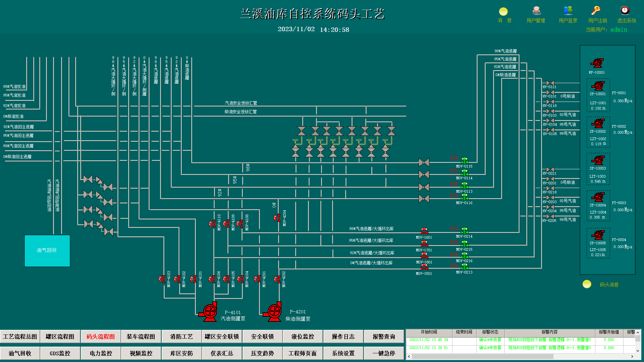Toggle the 码头消音 dock mute light
Viewport: 644px width, 362px height.
587,284
